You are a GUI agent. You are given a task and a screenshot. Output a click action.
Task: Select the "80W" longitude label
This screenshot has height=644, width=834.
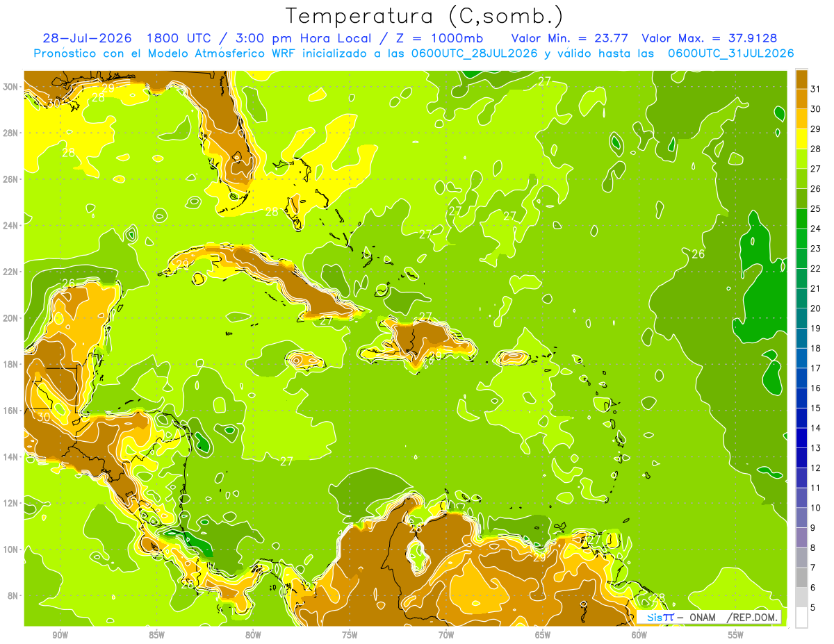253,635
